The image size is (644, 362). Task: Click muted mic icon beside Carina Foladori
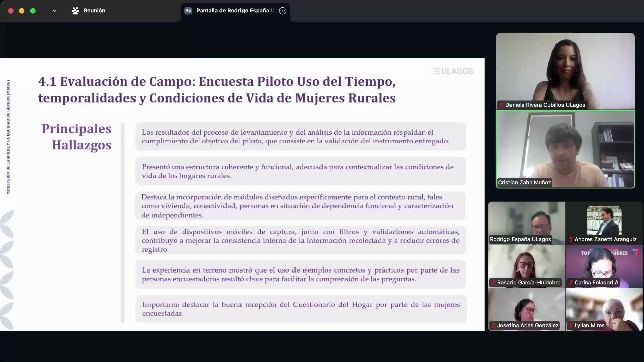(x=571, y=283)
